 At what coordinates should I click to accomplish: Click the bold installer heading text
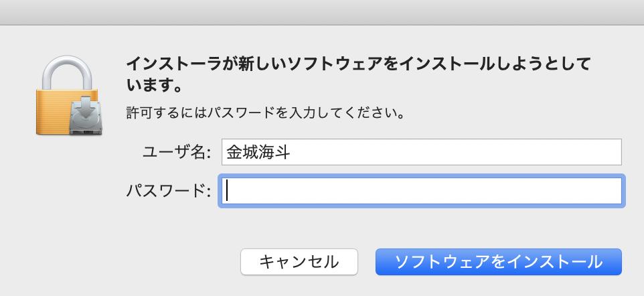[358, 66]
